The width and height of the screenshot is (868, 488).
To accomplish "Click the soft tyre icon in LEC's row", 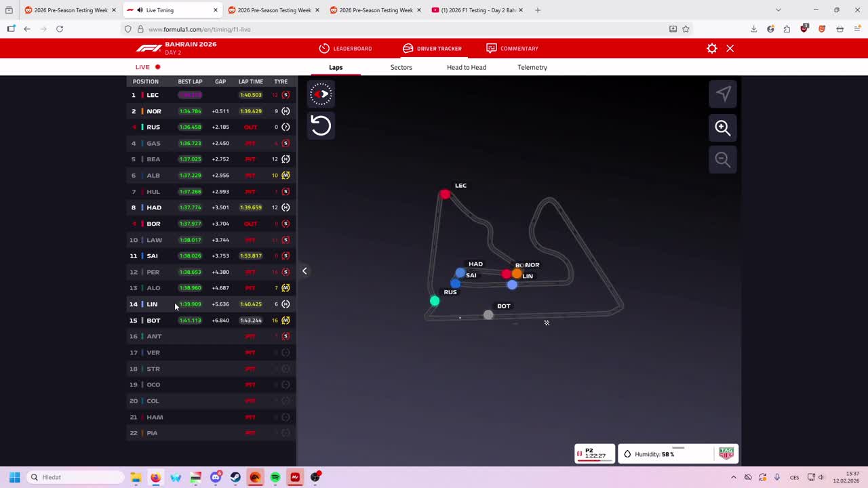I will click(285, 95).
